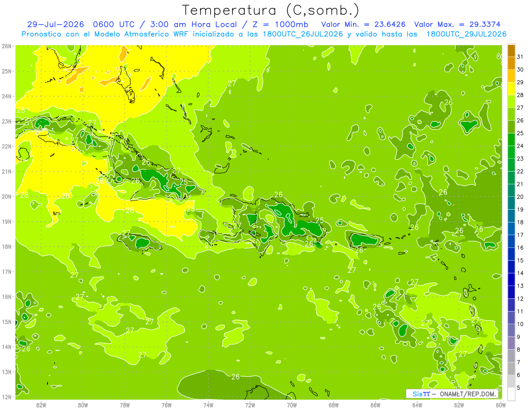Click the 16N latitude axis label
Viewport: 532px width, 411px height.
tap(6, 297)
